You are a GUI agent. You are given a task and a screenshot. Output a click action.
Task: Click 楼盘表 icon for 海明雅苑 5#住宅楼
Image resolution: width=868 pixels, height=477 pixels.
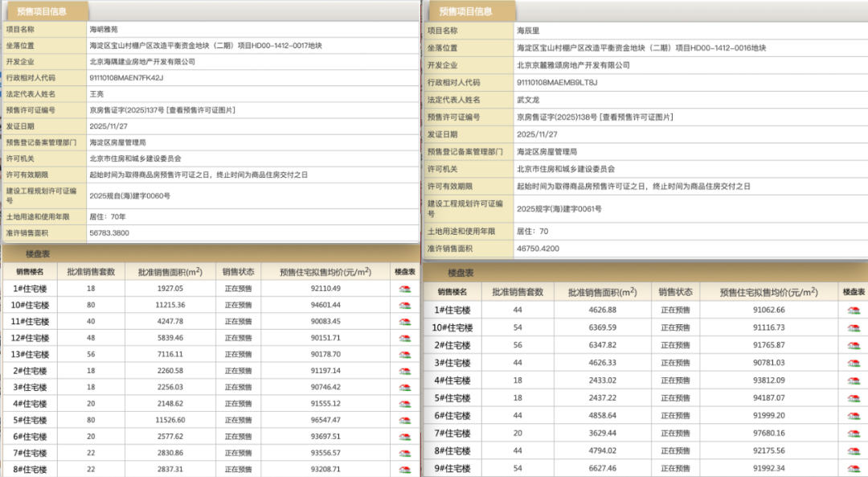click(405, 420)
